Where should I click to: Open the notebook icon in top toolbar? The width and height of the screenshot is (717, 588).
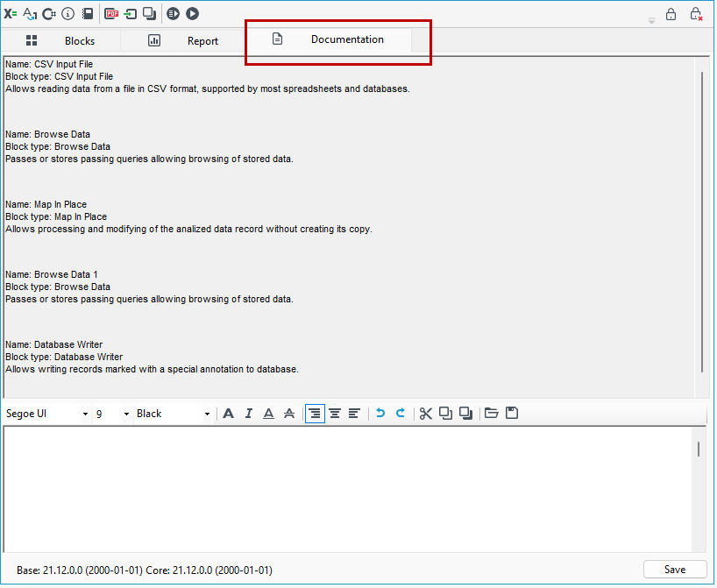88,14
